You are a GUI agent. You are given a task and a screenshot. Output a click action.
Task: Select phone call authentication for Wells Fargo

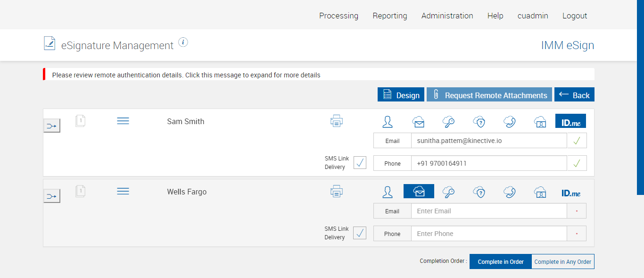509,192
